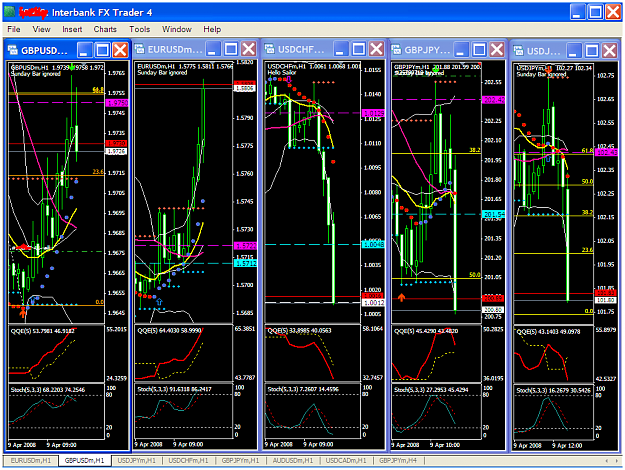
Task: Click the cyan 1.5712 price label in EURUSD
Action: click(245, 264)
